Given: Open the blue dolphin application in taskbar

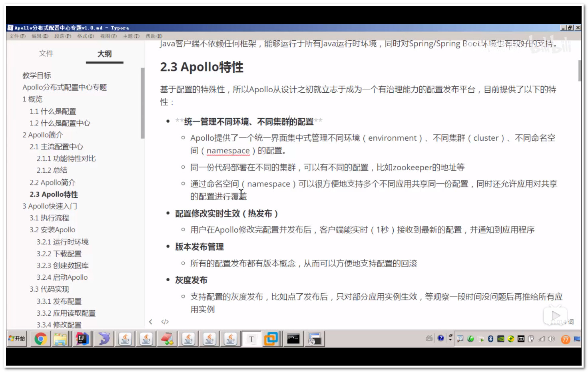Looking at the screenshot, I should (104, 339).
